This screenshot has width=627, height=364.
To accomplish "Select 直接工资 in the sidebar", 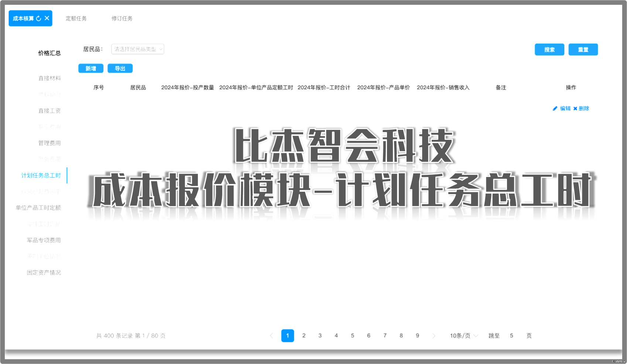I will [x=49, y=111].
